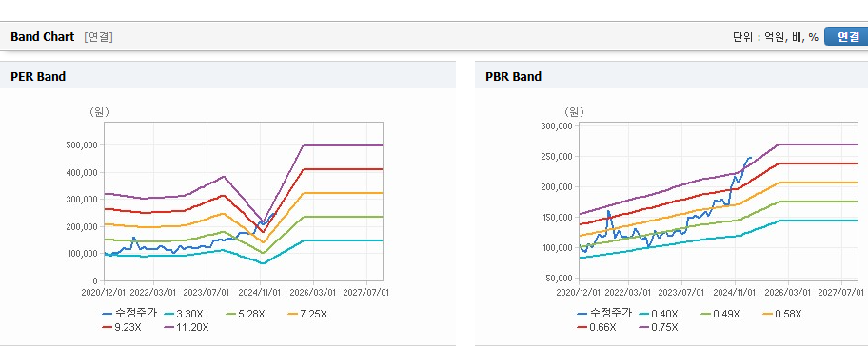Toggle 0.75X series in PBR legend
The image size is (868, 346).
tap(659, 327)
